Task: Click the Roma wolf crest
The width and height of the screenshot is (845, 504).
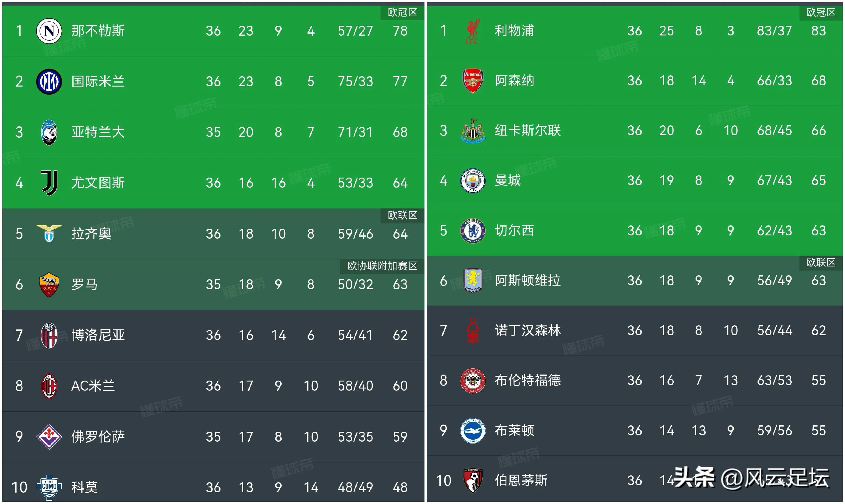Action: pos(49,285)
